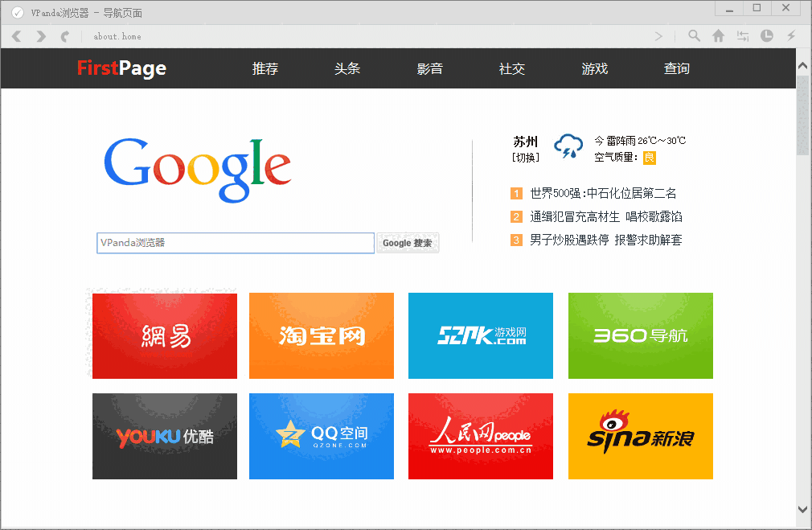Open the QQ空间 Qzone tile
Screen dimensions: 812x530
322,436
